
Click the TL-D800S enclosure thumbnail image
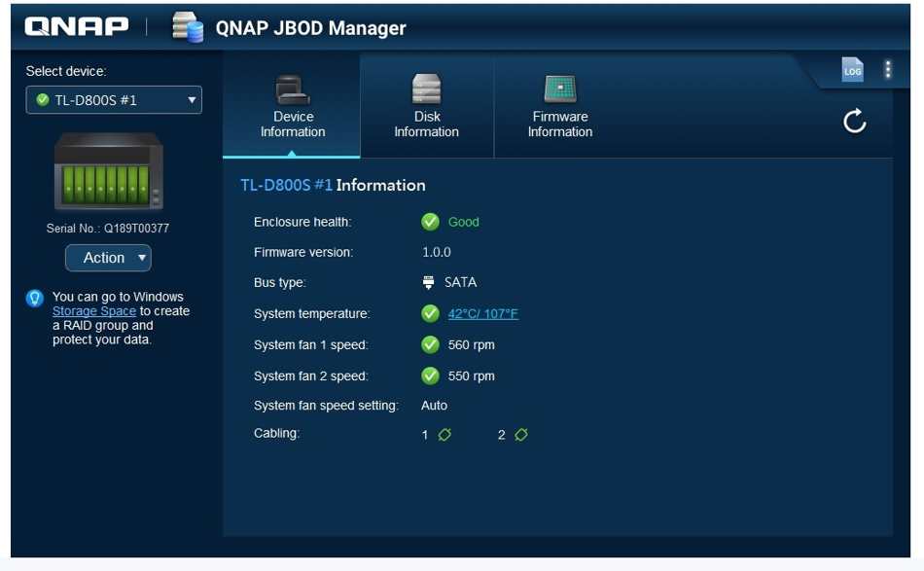tap(108, 171)
